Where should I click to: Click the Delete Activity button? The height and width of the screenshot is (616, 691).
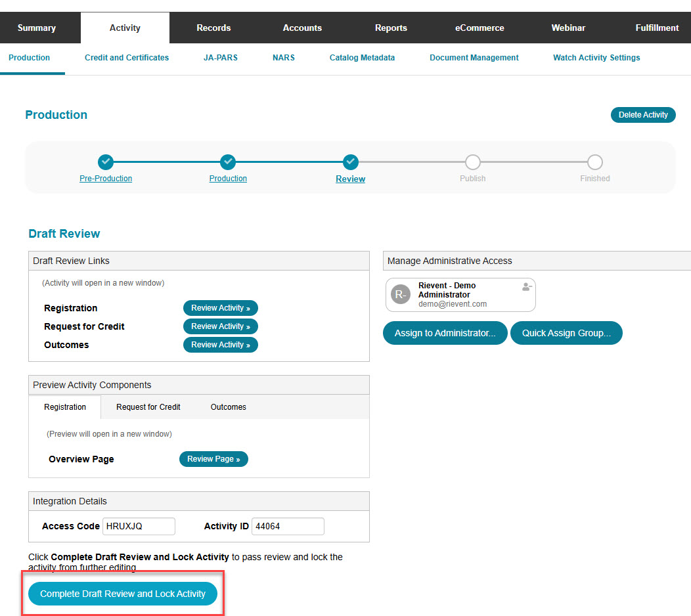click(643, 115)
